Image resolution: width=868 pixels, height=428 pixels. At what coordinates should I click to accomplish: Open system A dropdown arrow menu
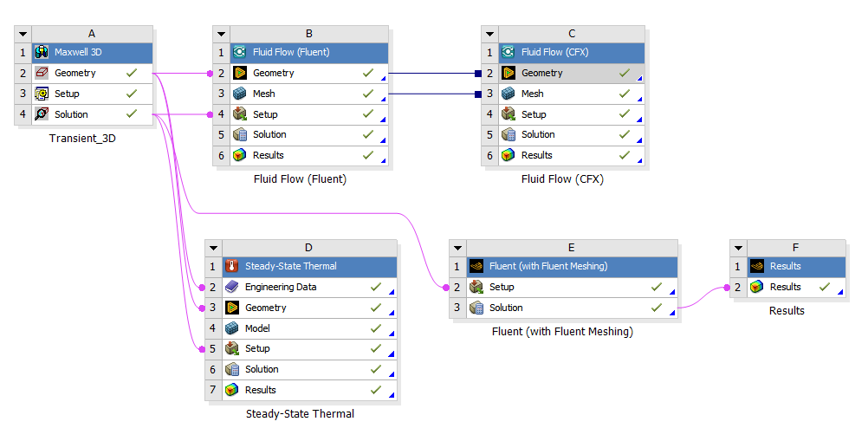(x=23, y=34)
